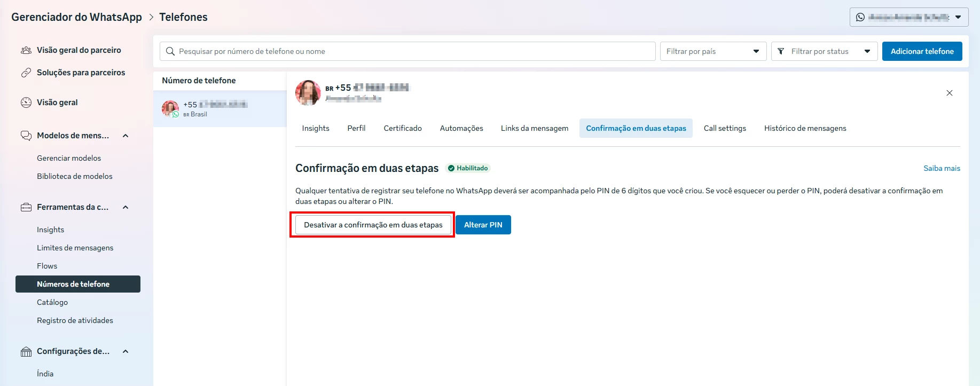Viewport: 980px width, 386px height.
Task: Click the Modelos de mensagens chat icon
Action: [26, 136]
